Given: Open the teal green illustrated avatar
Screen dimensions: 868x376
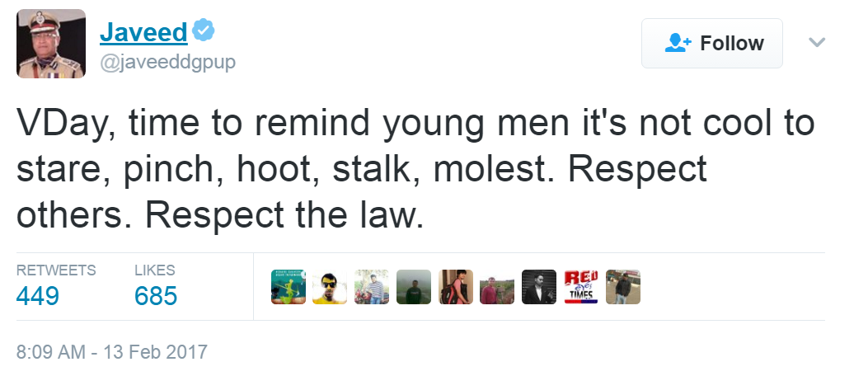Looking at the screenshot, I should [288, 287].
